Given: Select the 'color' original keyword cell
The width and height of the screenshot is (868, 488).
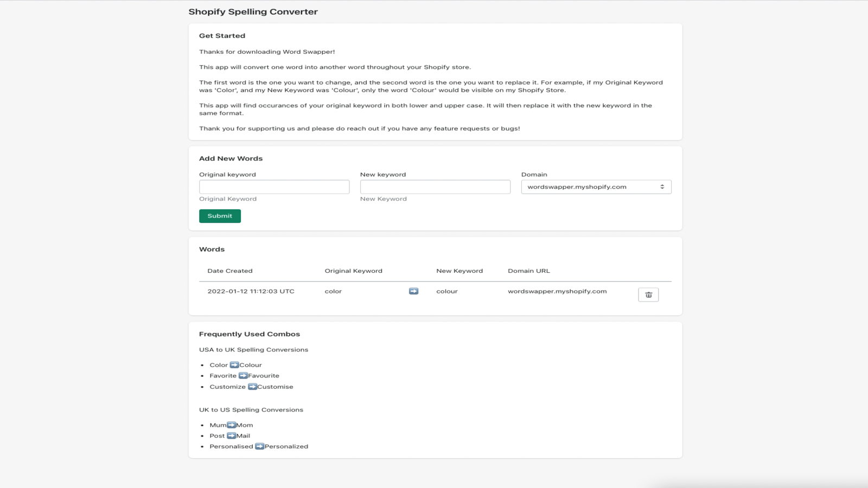Looking at the screenshot, I should tap(333, 291).
